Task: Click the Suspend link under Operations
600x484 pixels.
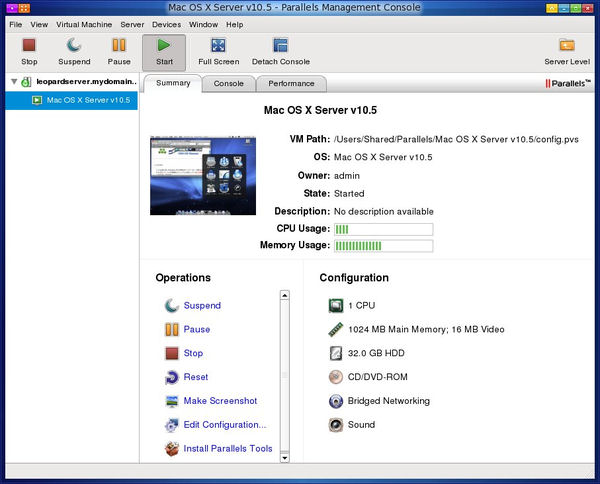Action: (x=202, y=305)
